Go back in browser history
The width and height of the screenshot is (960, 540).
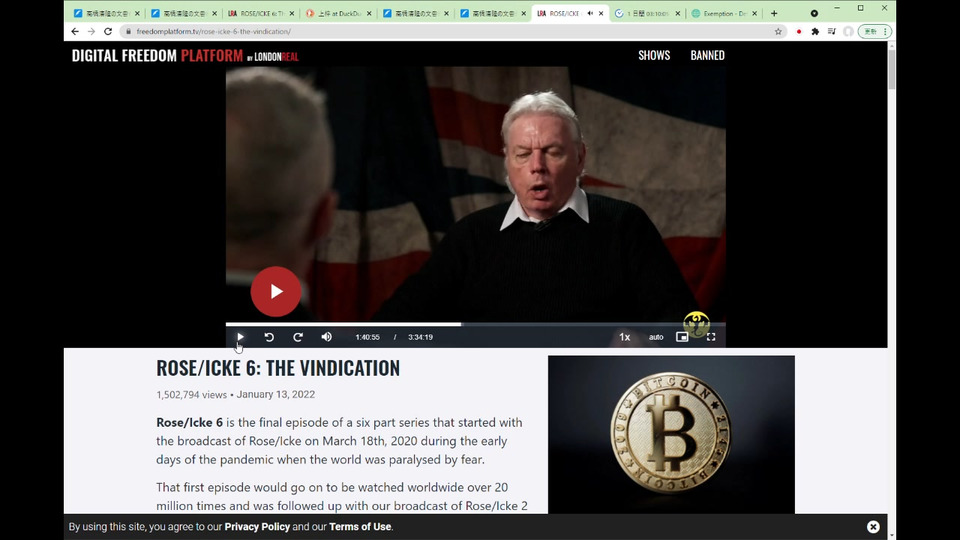(75, 31)
